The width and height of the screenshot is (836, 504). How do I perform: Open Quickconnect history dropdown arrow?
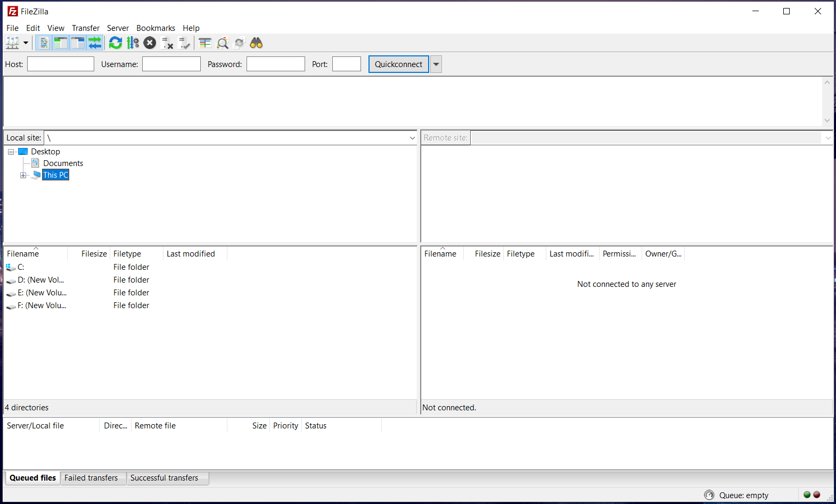click(x=436, y=64)
